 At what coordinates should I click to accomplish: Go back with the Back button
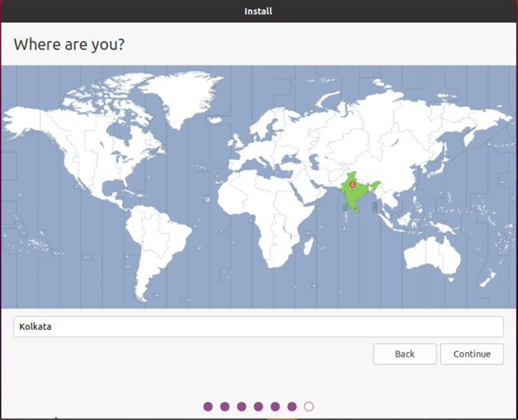[405, 354]
